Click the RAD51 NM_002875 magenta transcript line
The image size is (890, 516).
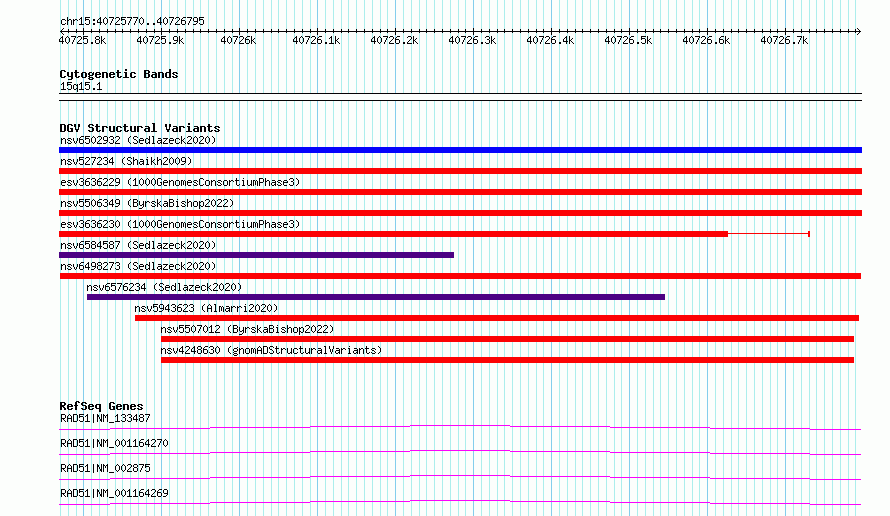coord(460,477)
